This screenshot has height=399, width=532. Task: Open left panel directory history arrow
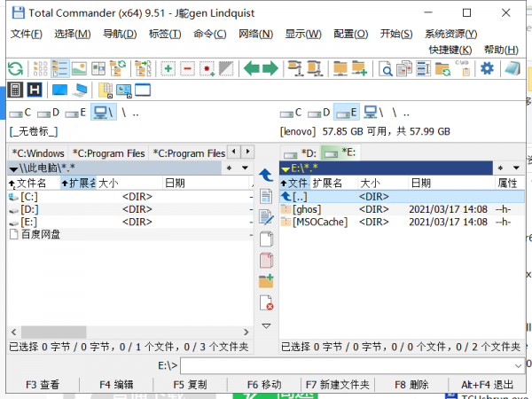click(x=245, y=168)
